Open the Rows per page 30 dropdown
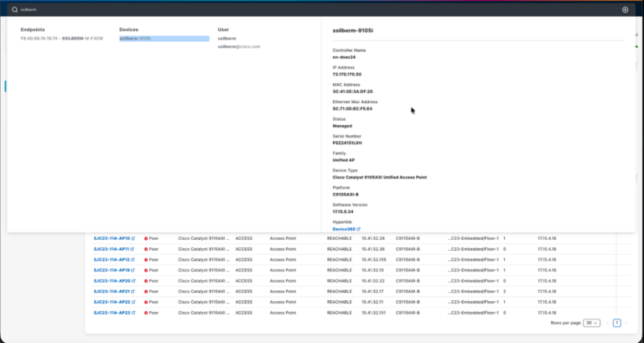The height and width of the screenshot is (343, 644). [x=591, y=323]
